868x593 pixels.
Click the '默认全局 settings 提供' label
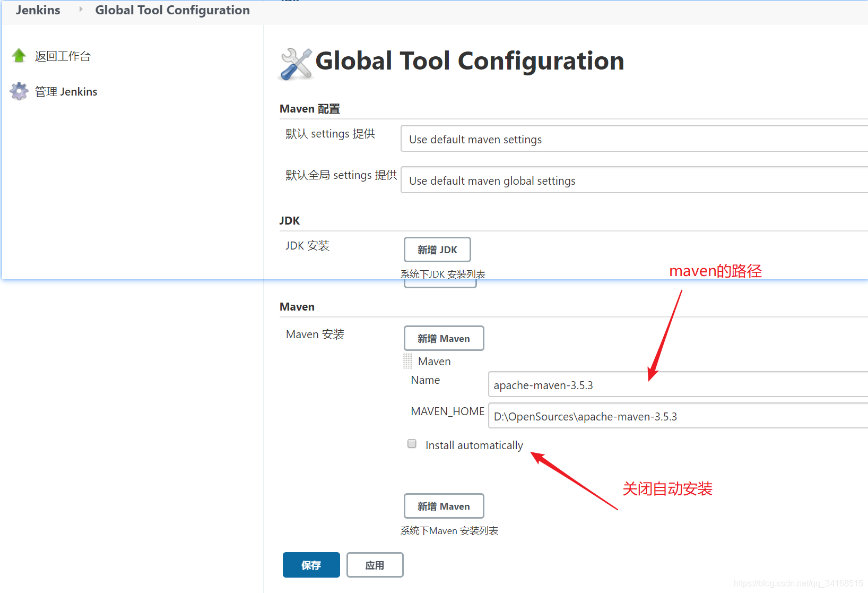pos(341,175)
